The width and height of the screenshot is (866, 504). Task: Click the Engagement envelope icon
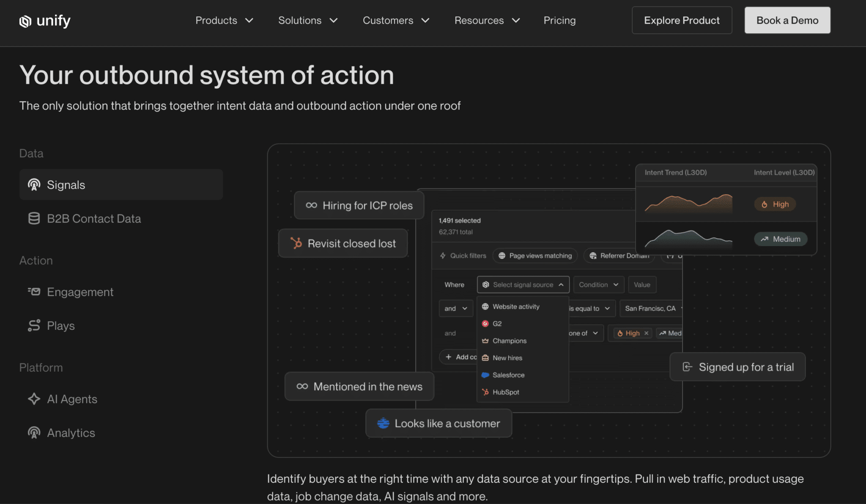click(34, 291)
